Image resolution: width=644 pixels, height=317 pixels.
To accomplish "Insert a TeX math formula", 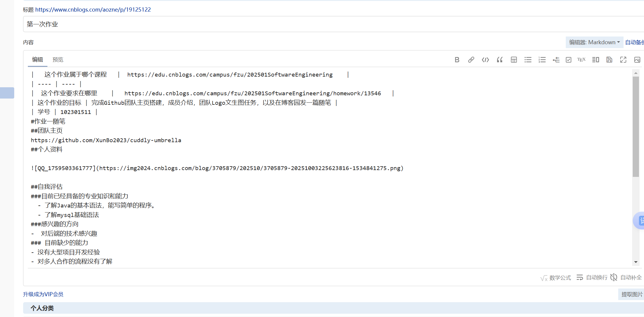I will (x=581, y=60).
